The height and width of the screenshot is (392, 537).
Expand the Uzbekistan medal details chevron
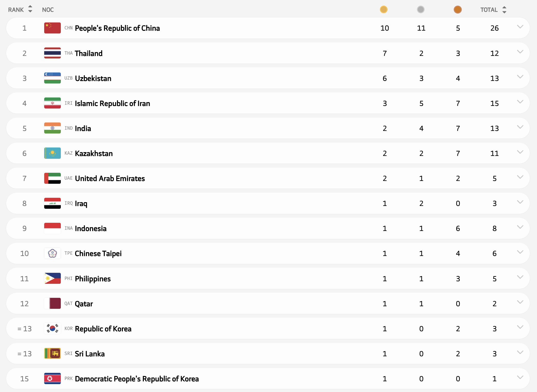click(x=520, y=77)
